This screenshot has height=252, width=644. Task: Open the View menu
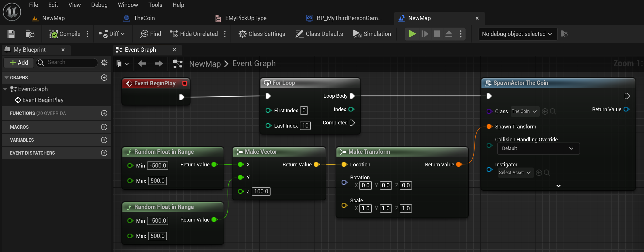(x=75, y=5)
